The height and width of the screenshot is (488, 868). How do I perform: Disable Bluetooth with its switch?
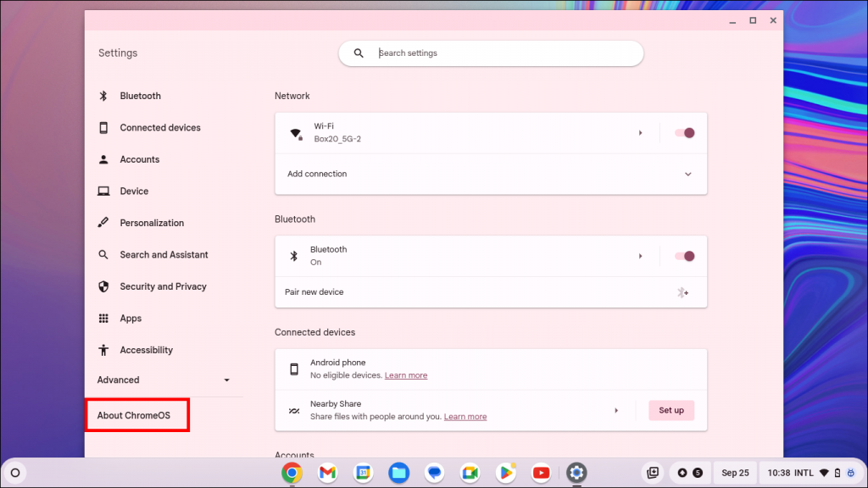pyautogui.click(x=683, y=255)
